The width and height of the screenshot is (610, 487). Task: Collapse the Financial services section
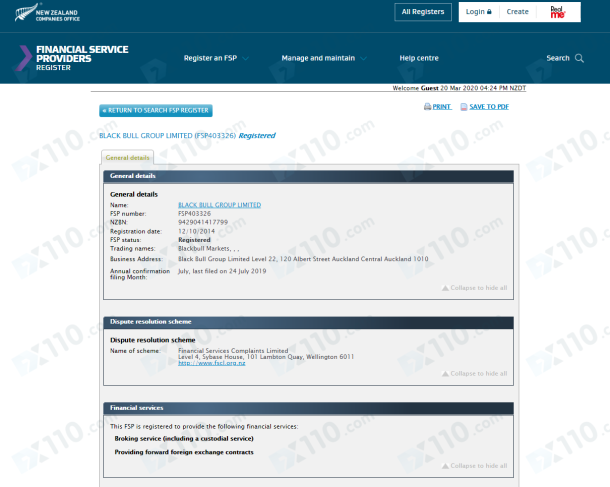(x=475, y=466)
